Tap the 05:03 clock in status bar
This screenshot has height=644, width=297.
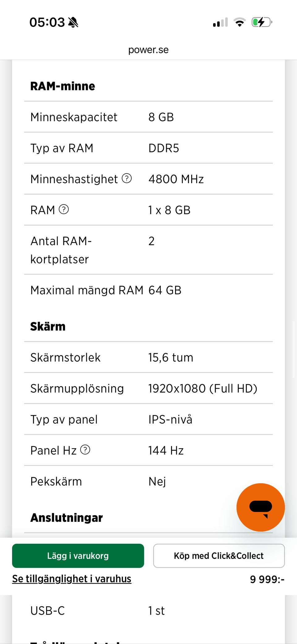47,22
